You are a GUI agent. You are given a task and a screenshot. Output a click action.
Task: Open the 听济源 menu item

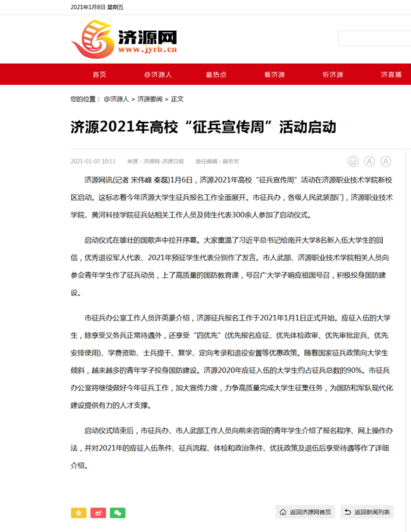click(x=333, y=75)
